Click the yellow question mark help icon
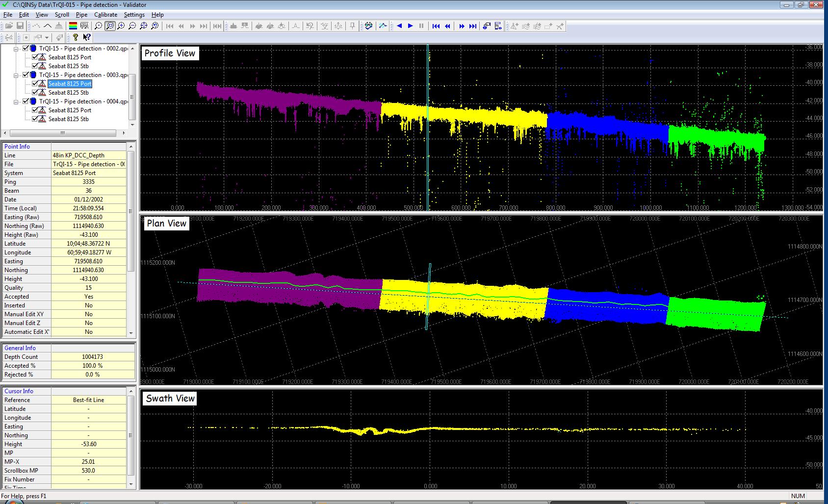The image size is (828, 504). click(x=75, y=37)
